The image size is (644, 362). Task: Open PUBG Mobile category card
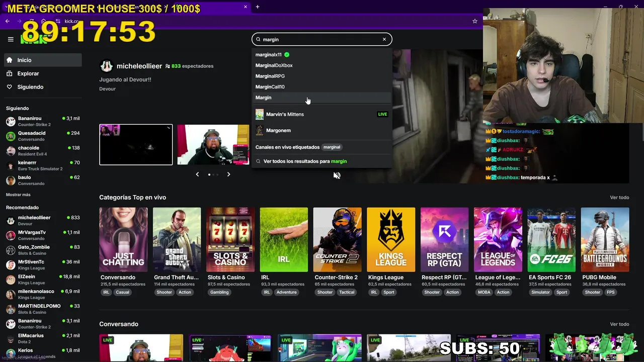pos(605,240)
